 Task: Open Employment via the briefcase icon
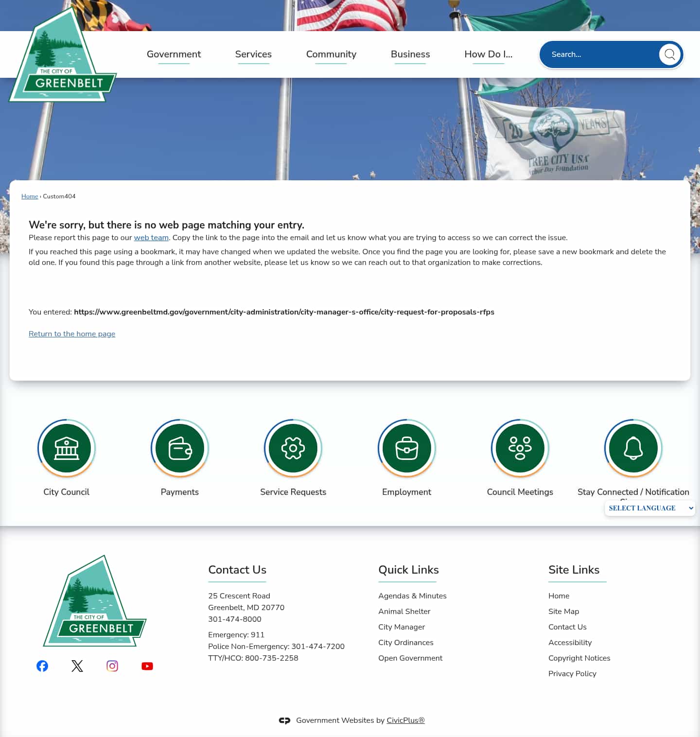pyautogui.click(x=406, y=448)
